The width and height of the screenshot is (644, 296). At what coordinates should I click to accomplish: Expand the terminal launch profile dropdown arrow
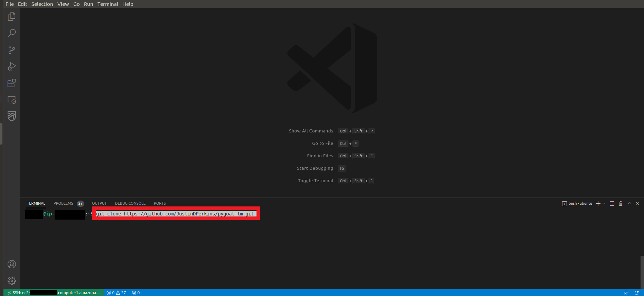604,203
